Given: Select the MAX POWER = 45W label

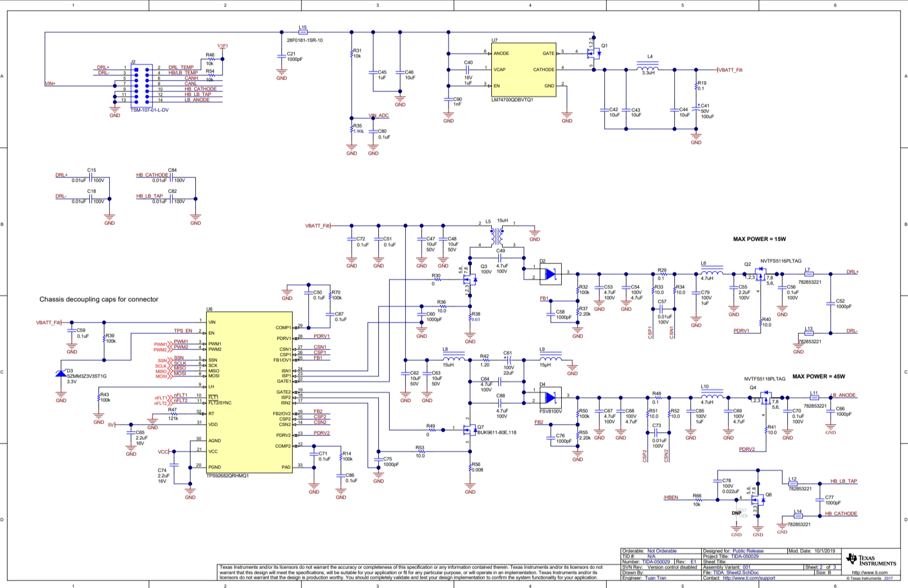Looking at the screenshot, I should [818, 376].
